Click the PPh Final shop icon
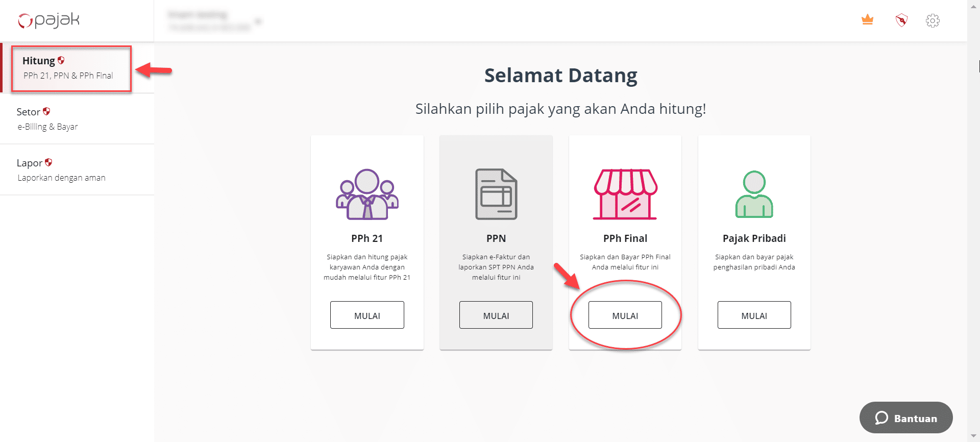 [625, 194]
